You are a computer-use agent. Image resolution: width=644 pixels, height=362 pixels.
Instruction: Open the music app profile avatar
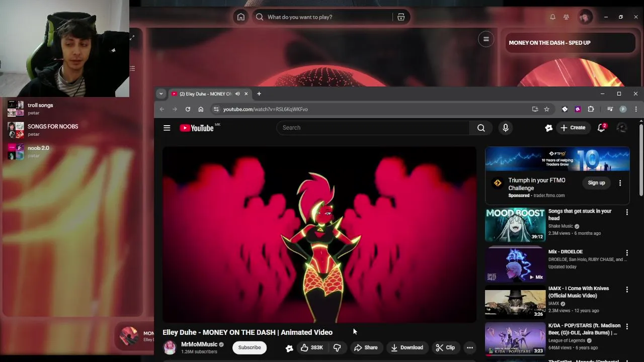coord(585,17)
